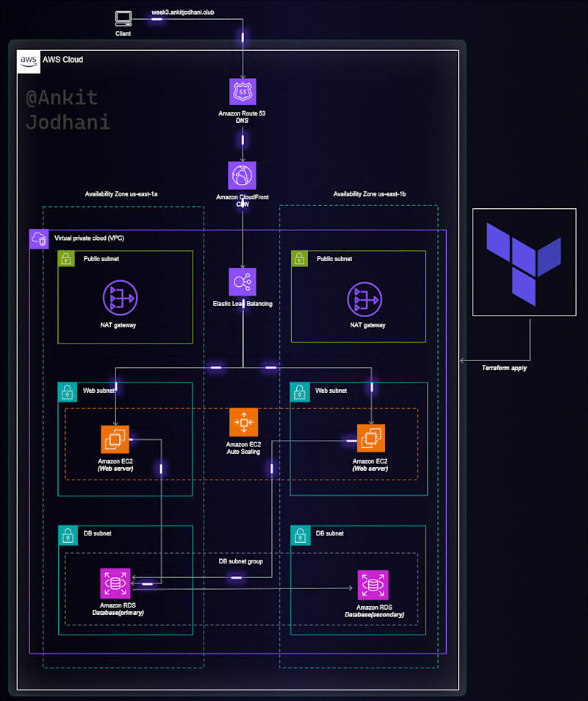The width and height of the screenshot is (588, 701).
Task: Click the right Public subnet label
Action: tap(334, 259)
